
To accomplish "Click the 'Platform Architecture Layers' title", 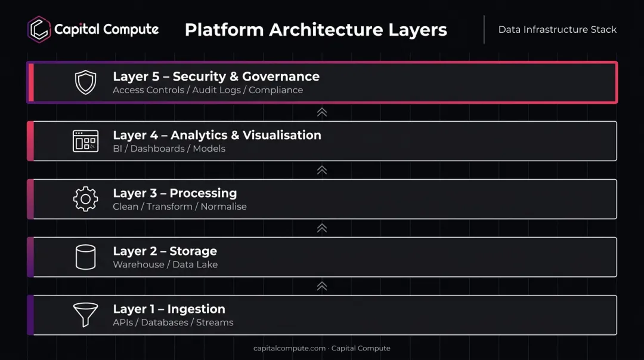I will 316,30.
